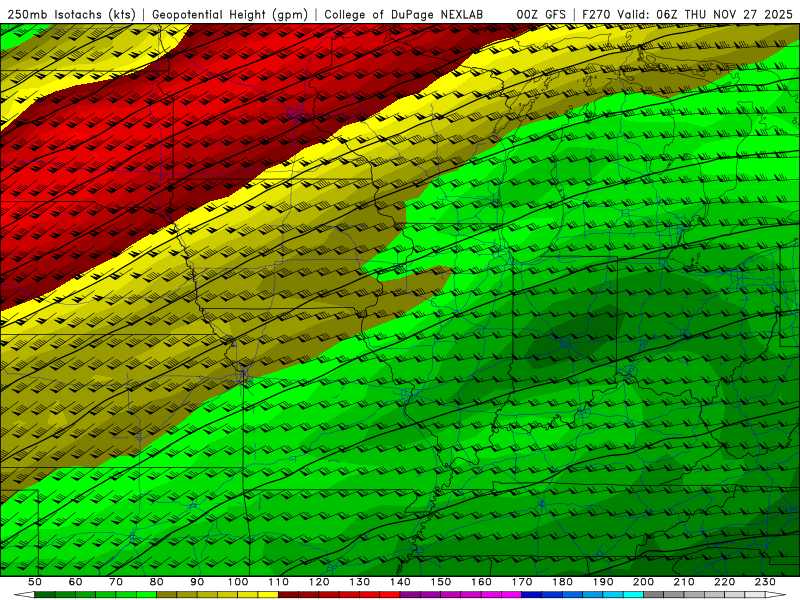Click the right arrow cap of the color bar
Viewport: 800px width, 600px height.
(776, 595)
